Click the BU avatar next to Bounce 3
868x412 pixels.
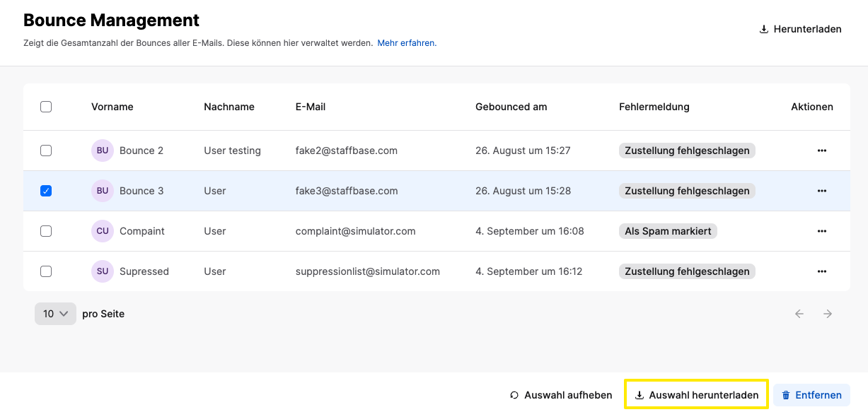coord(103,191)
